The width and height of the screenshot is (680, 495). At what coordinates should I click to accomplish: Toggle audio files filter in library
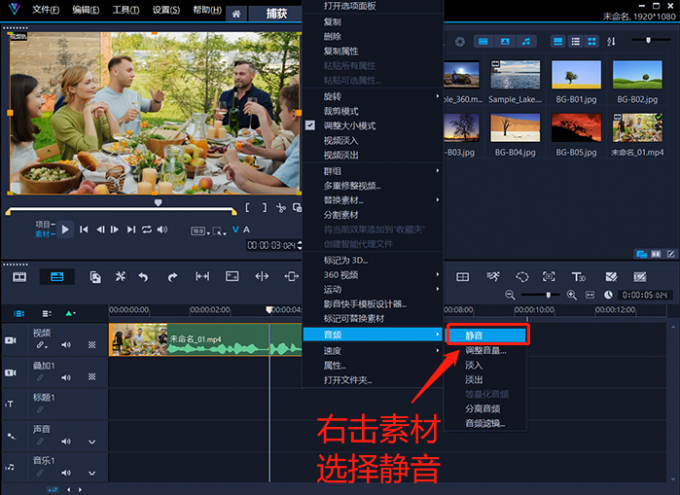(x=526, y=42)
